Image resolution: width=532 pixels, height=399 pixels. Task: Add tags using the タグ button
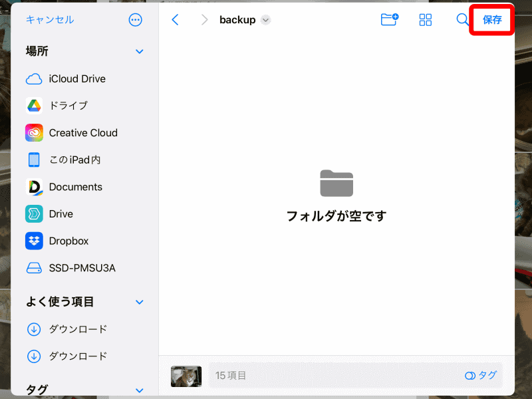[480, 375]
